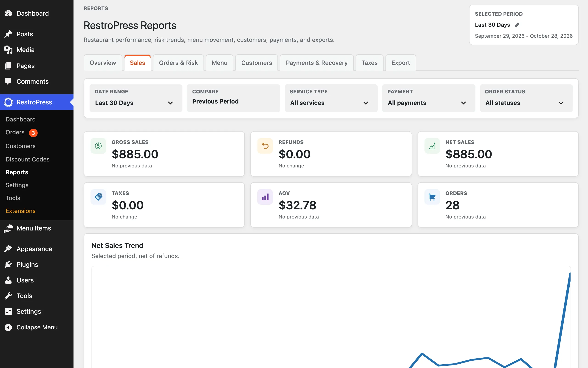Click the Net Sales Trend line chart

pyautogui.click(x=331, y=317)
